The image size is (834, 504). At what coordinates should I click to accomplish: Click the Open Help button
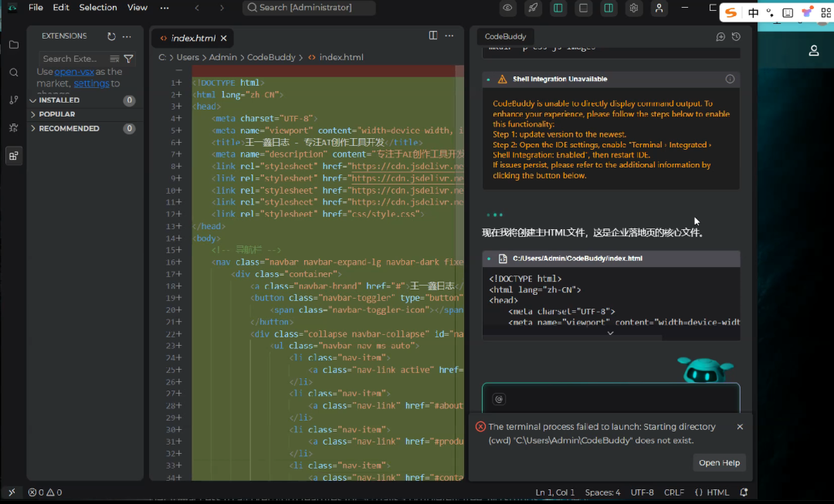pos(719,462)
